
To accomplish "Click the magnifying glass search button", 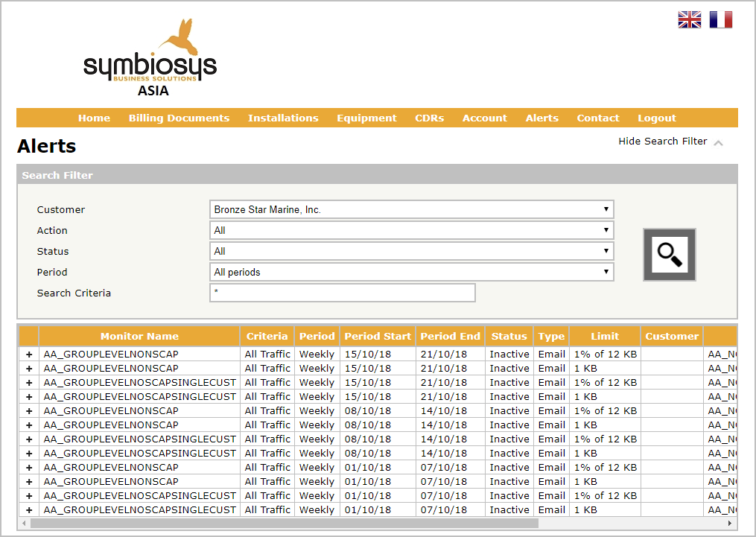I will pos(669,255).
